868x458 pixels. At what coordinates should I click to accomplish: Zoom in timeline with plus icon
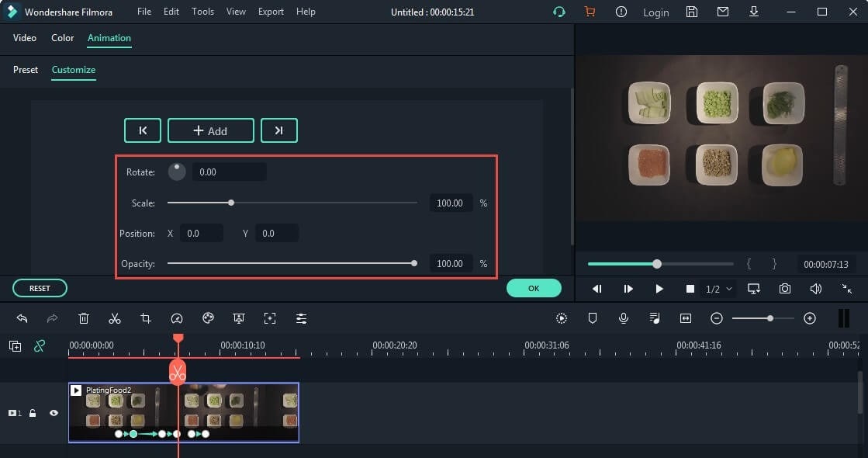pyautogui.click(x=809, y=318)
